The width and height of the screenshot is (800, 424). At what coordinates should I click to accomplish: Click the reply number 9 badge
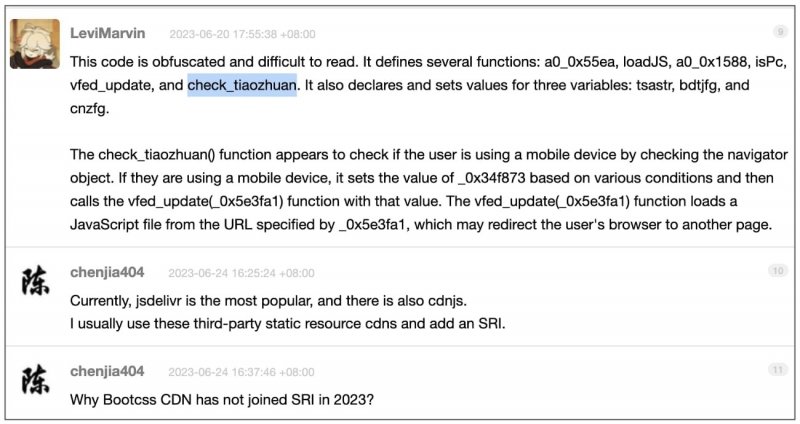[x=779, y=32]
